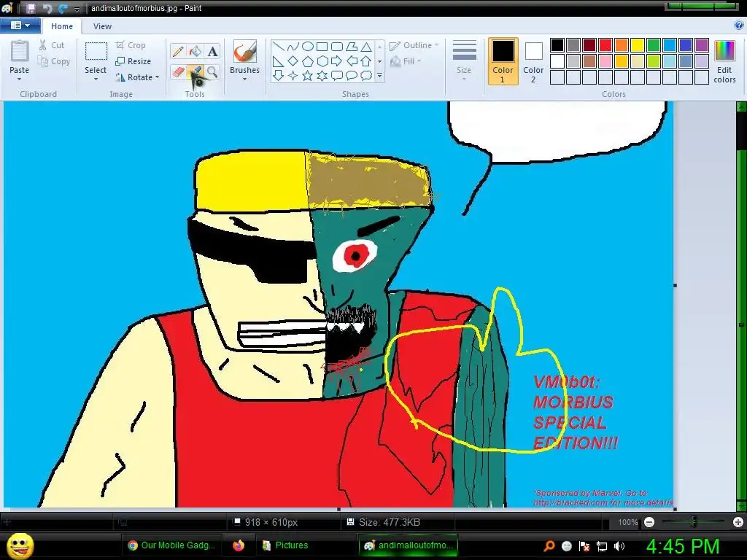747x560 pixels.
Task: Expand the Brushes dropdown arrow
Action: click(245, 79)
